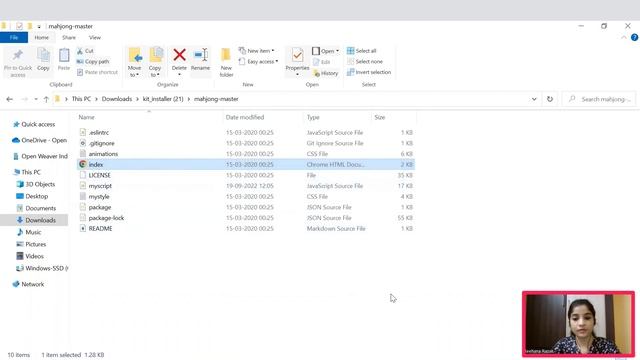Open the Move to menu
Image resolution: width=640 pixels, height=360 pixels.
click(x=135, y=62)
